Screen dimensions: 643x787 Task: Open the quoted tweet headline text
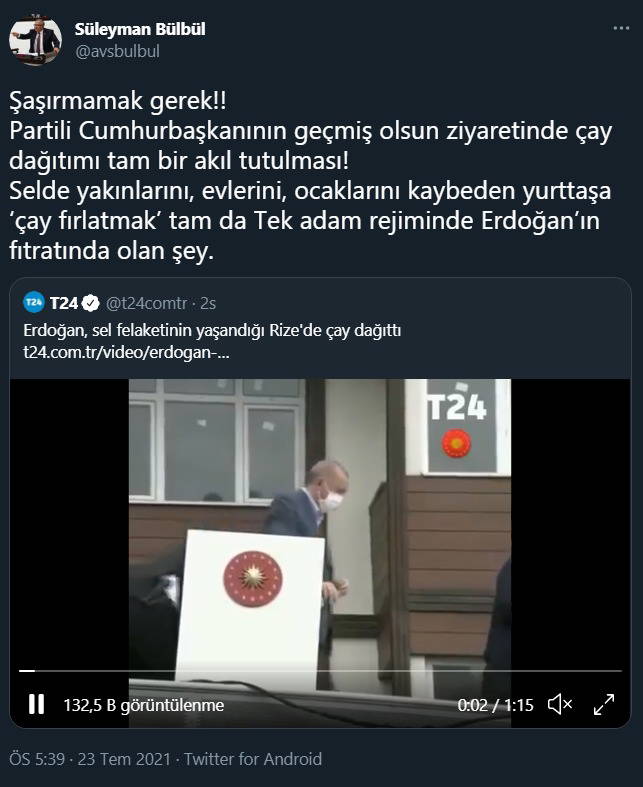212,330
